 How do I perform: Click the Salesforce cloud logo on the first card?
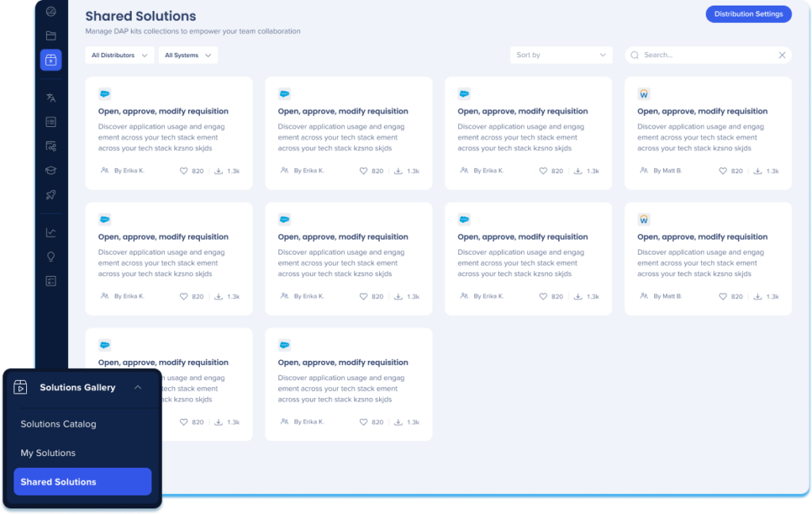coord(104,93)
